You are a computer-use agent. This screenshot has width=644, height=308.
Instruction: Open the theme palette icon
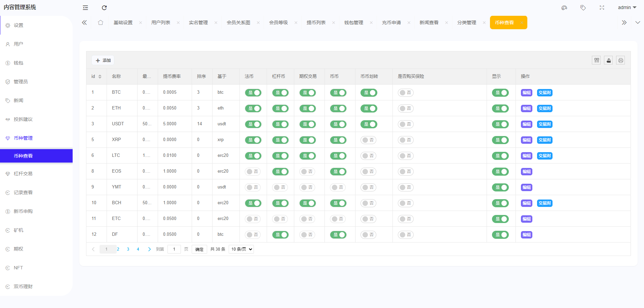tap(564, 8)
